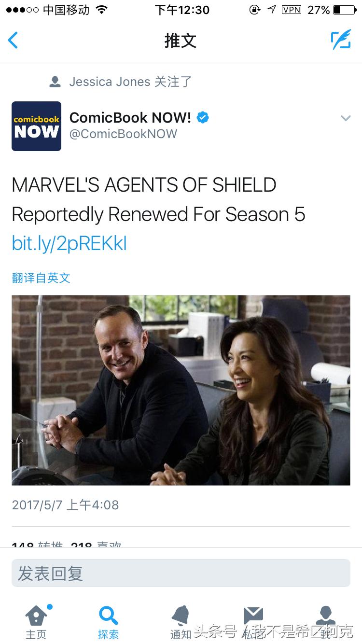The image size is (362, 644).
Task: Tap the battery indicator in status bar
Action: [345, 10]
